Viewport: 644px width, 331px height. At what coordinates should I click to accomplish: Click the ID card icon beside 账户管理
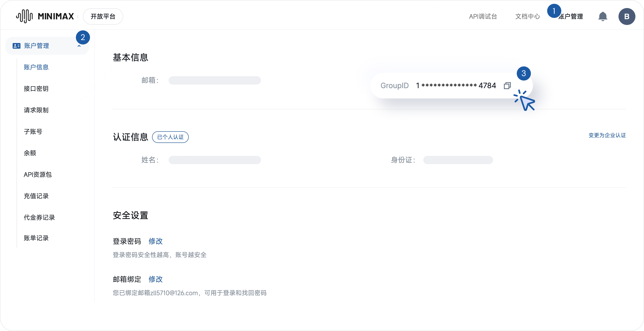[x=17, y=46]
